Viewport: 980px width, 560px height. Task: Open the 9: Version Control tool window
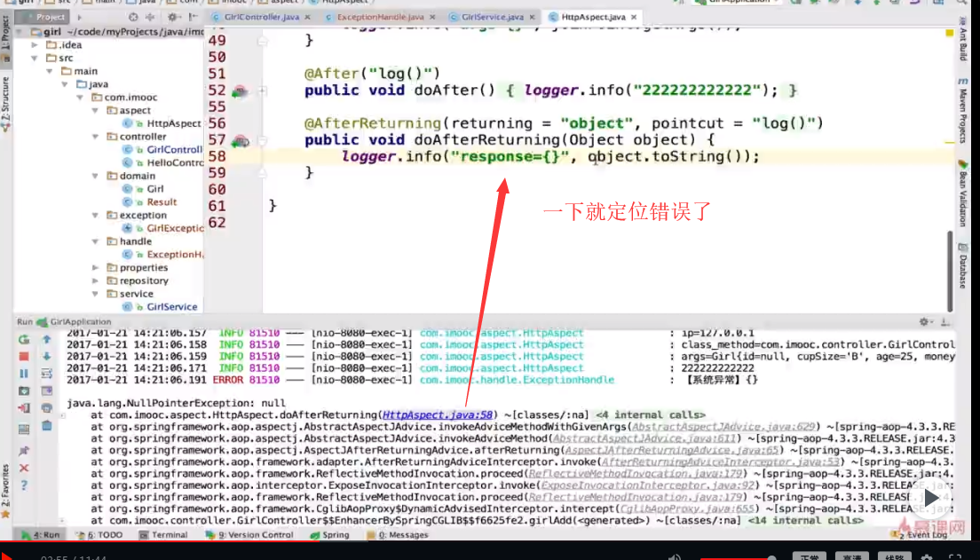point(250,535)
